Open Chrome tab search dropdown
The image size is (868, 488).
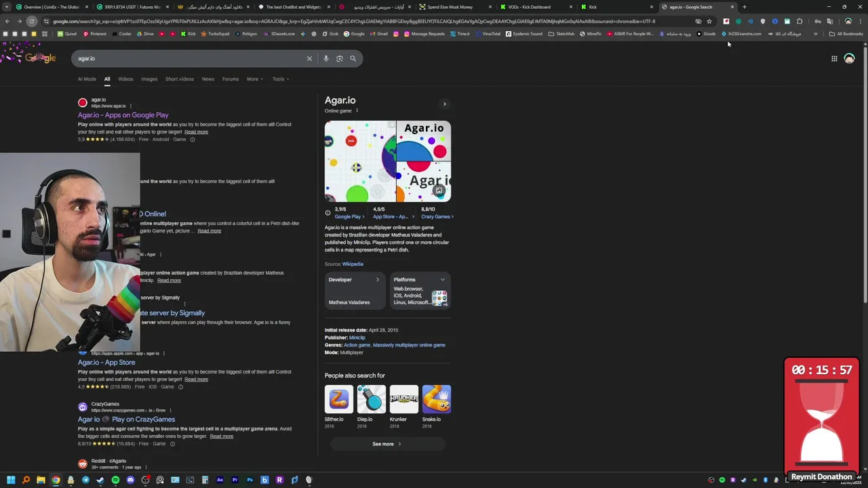coord(7,7)
